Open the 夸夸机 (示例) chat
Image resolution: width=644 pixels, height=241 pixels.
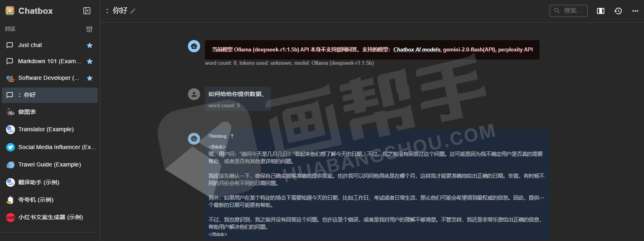[x=36, y=200]
